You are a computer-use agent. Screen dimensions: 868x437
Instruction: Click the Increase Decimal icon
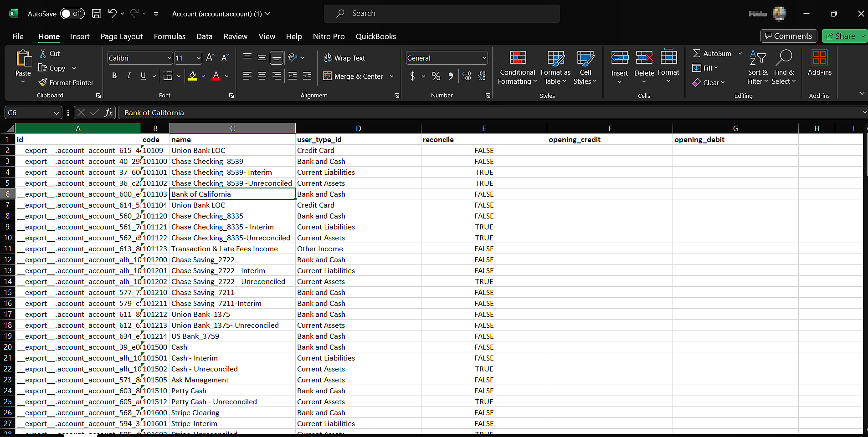[x=467, y=76]
